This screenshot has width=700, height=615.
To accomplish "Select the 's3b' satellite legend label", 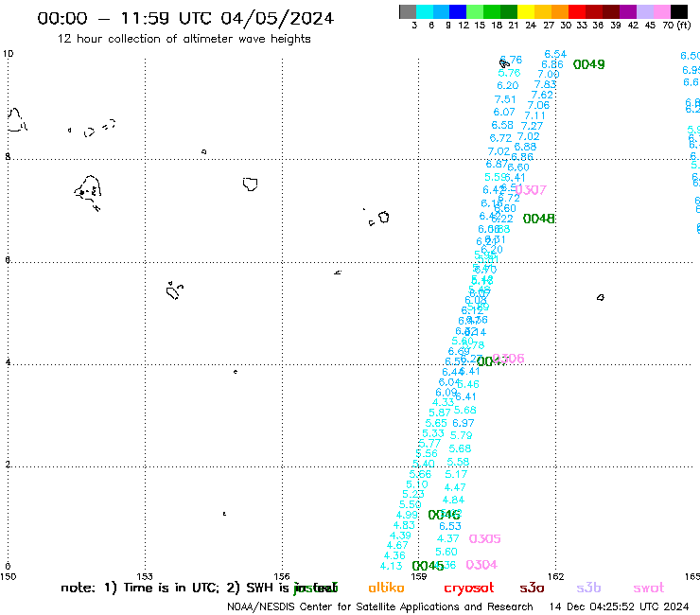I will click(x=588, y=588).
